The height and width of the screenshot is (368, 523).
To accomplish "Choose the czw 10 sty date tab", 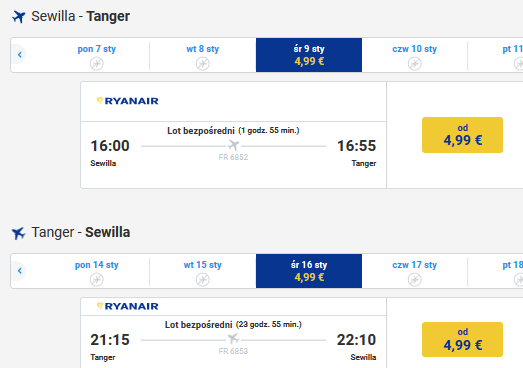I will 415,55.
